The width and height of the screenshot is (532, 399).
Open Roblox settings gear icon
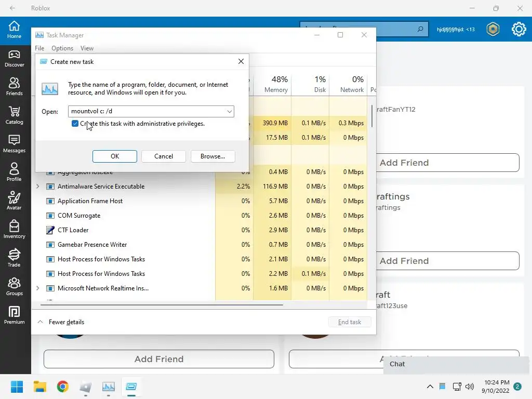coord(519,29)
